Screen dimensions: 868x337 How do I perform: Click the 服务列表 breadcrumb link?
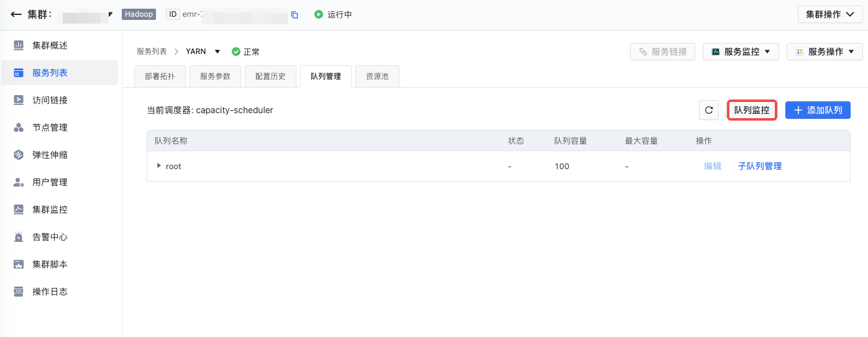point(152,52)
